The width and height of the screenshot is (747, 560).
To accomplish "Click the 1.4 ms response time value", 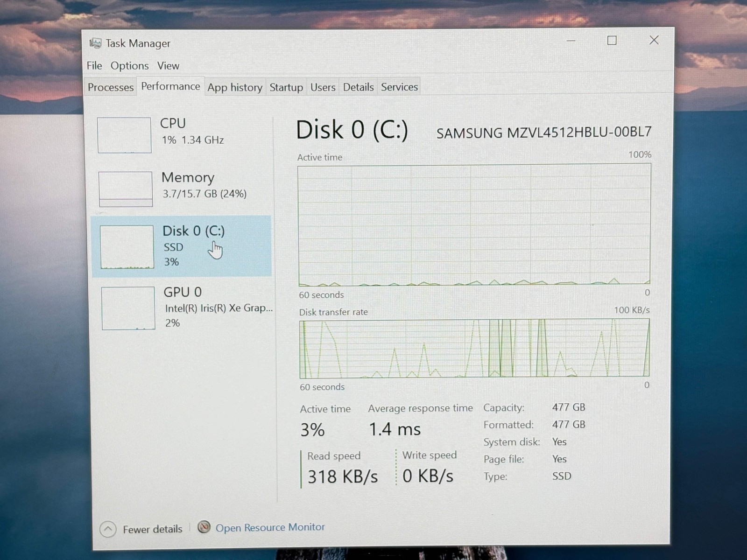I will 395,429.
